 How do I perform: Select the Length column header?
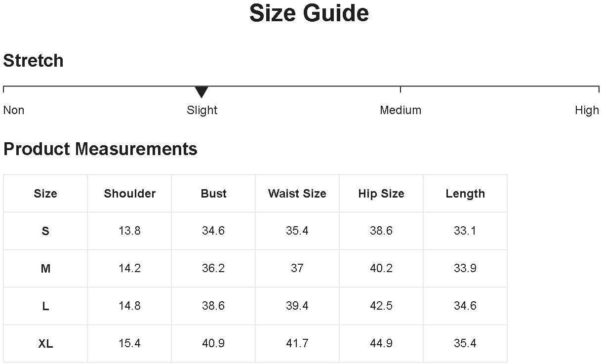465,194
